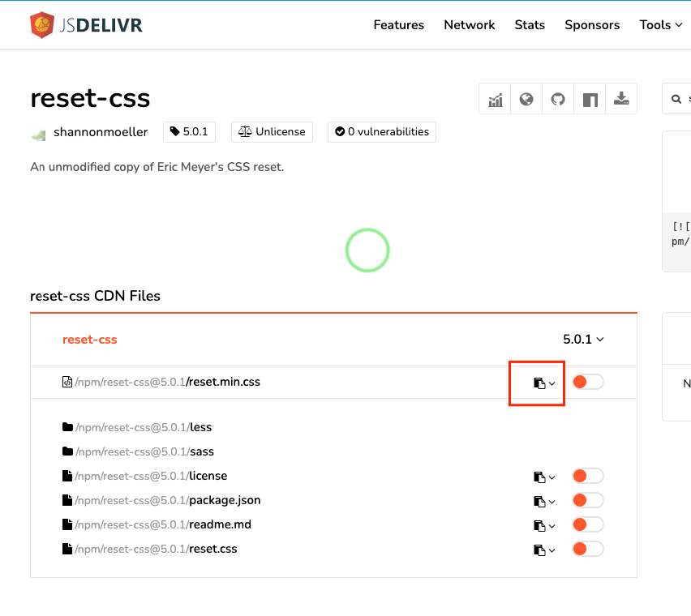Open the Stats page

(530, 25)
